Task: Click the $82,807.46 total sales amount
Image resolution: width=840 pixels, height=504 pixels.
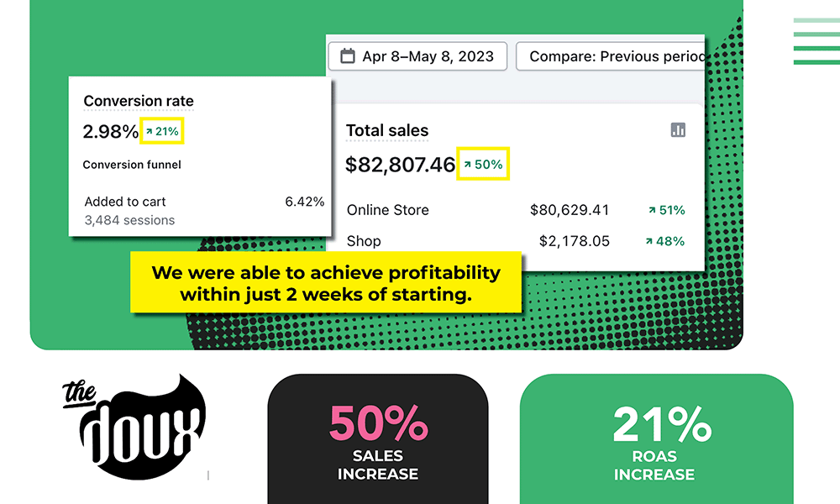Action: (400, 165)
